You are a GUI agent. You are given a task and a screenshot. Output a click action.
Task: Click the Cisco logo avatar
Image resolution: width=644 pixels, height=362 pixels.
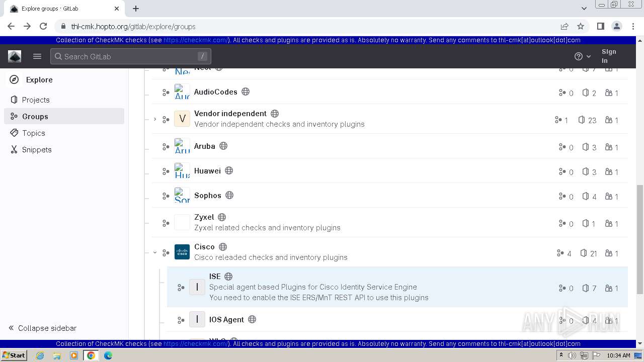pos(182,252)
